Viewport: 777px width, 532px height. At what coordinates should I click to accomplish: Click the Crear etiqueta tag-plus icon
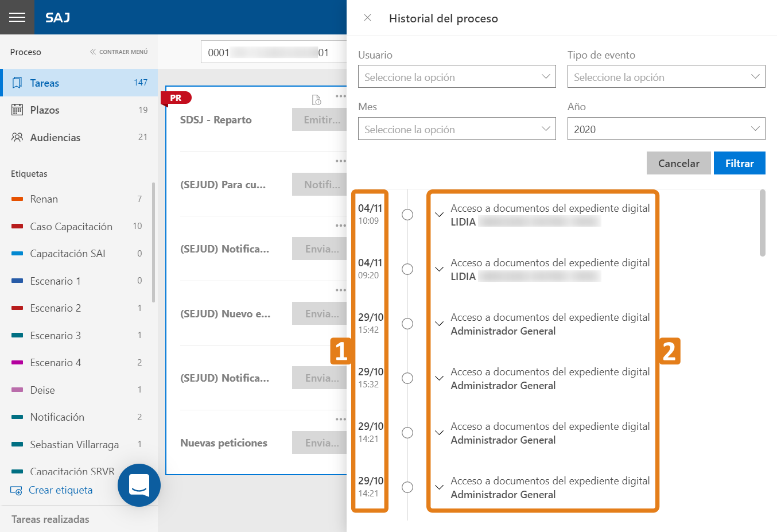(x=16, y=490)
